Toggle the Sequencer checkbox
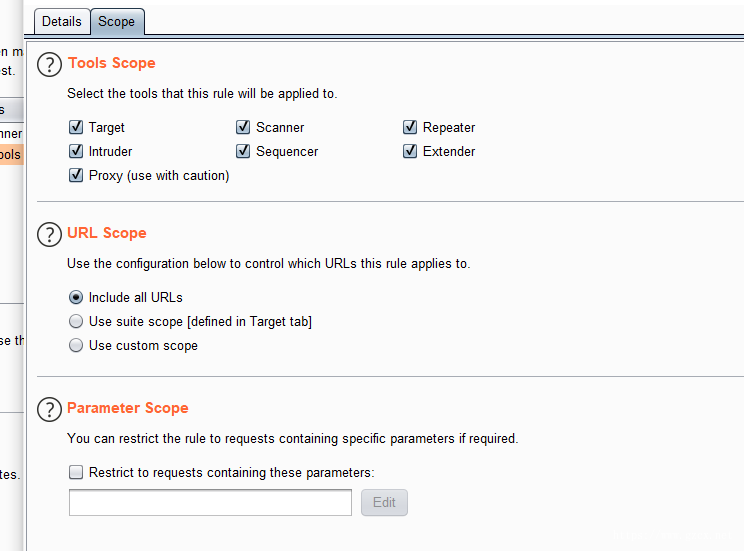The image size is (744, 551). [x=243, y=151]
